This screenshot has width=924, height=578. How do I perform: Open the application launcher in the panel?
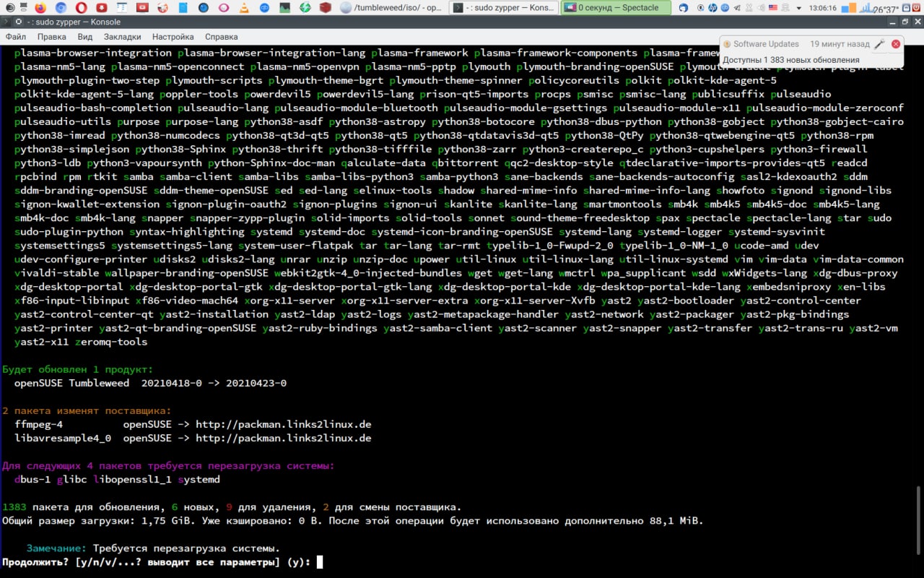tap(10, 7)
